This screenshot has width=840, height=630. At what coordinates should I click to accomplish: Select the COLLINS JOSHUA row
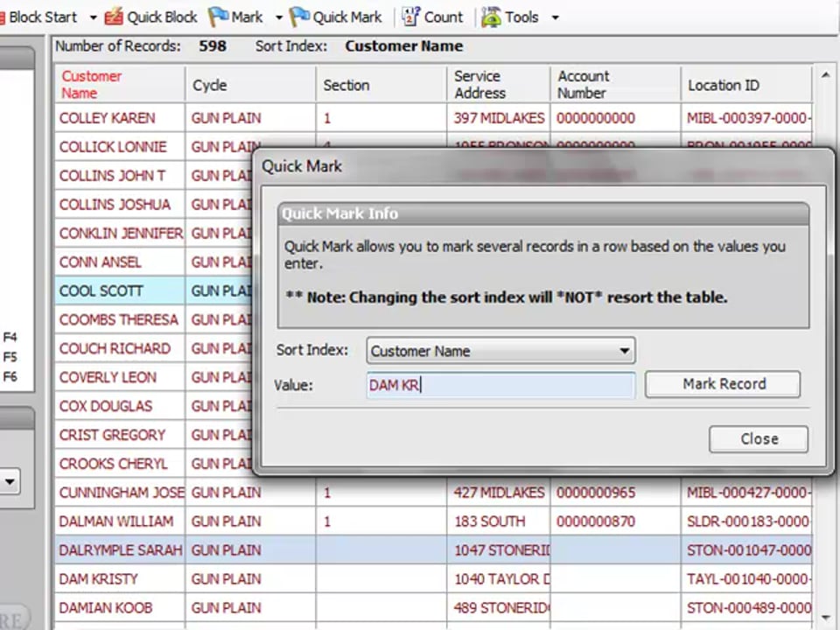point(153,205)
